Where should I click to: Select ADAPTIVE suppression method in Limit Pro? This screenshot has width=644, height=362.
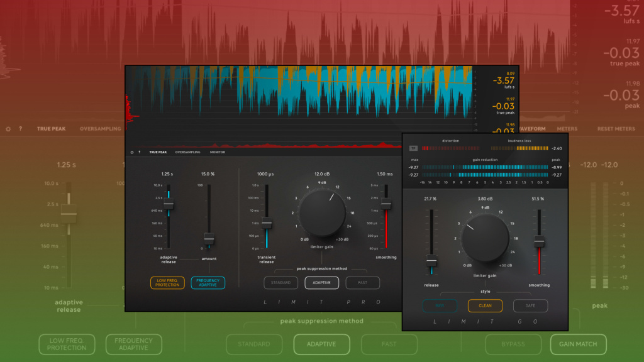point(321,283)
